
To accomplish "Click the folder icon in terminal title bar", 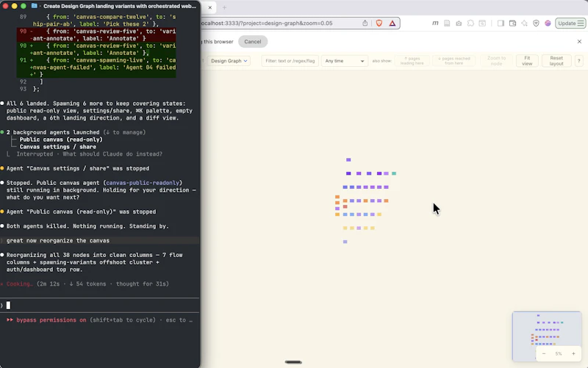I will (34, 6).
